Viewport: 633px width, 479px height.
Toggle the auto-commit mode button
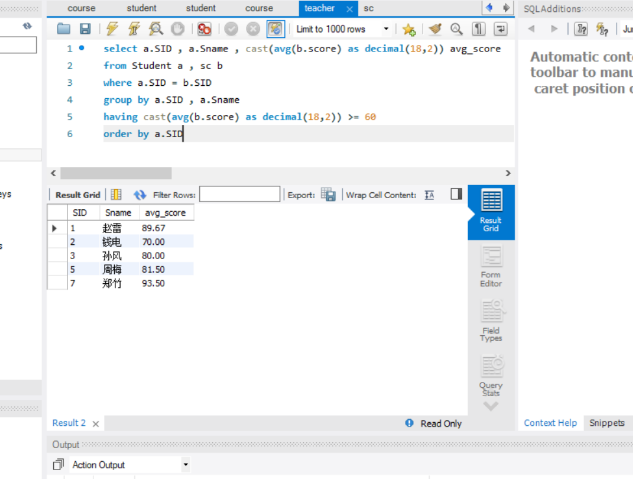pyautogui.click(x=275, y=29)
